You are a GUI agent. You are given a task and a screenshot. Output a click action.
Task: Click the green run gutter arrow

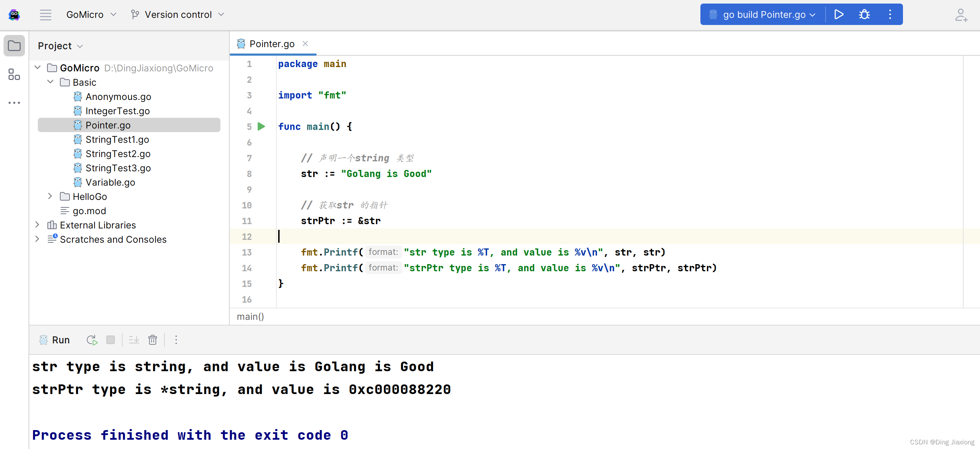[261, 126]
